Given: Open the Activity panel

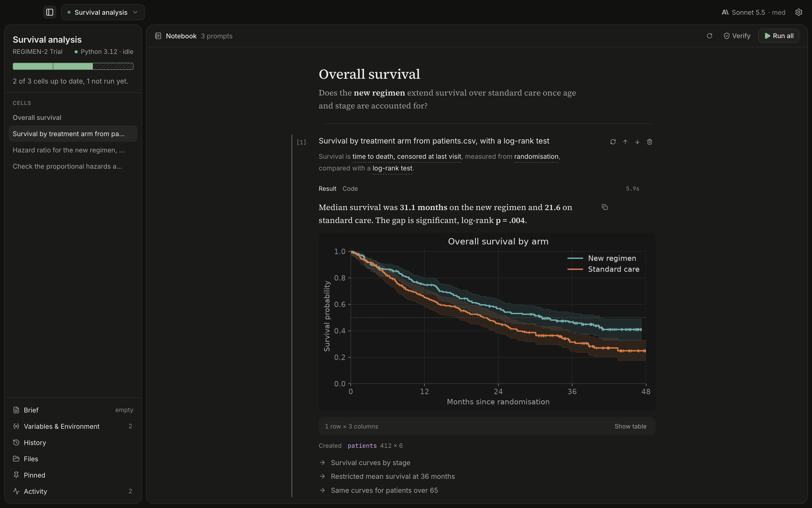Looking at the screenshot, I should point(73,491).
